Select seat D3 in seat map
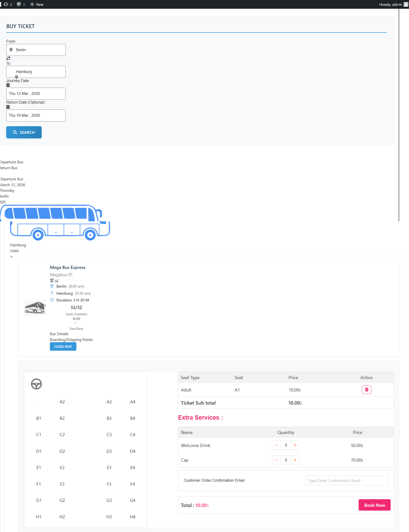The height and width of the screenshot is (532, 409). coord(109,451)
